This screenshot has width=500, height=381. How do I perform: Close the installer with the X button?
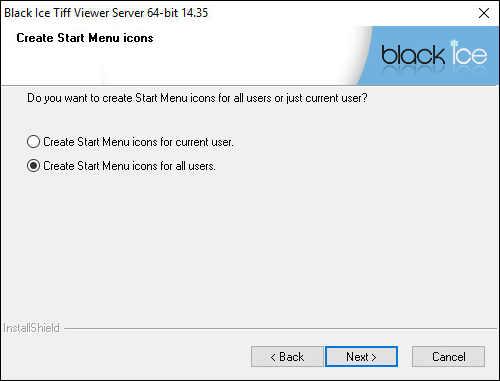coord(484,13)
